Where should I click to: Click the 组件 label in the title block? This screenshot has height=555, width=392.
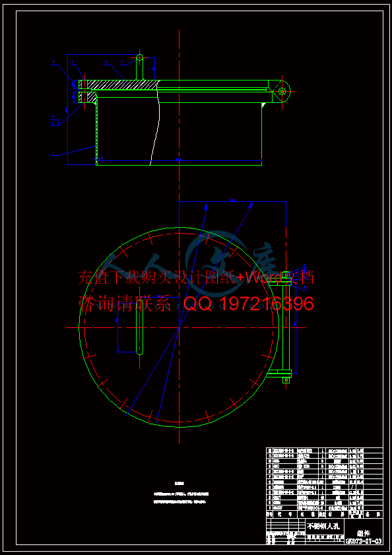[364, 534]
